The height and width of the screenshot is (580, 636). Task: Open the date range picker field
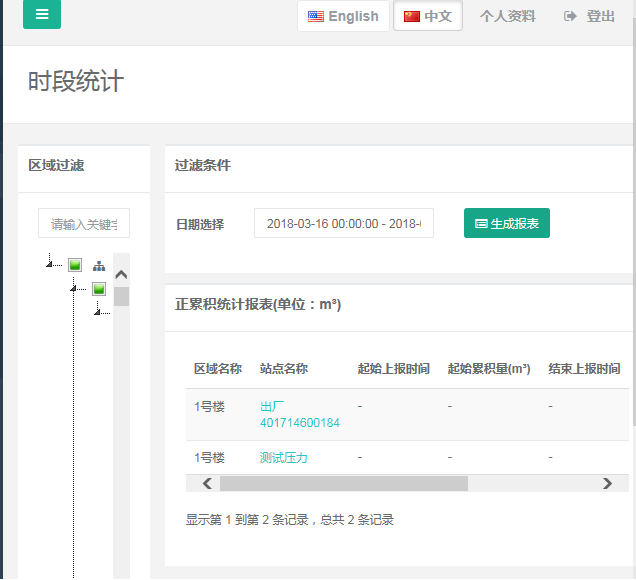tap(344, 224)
